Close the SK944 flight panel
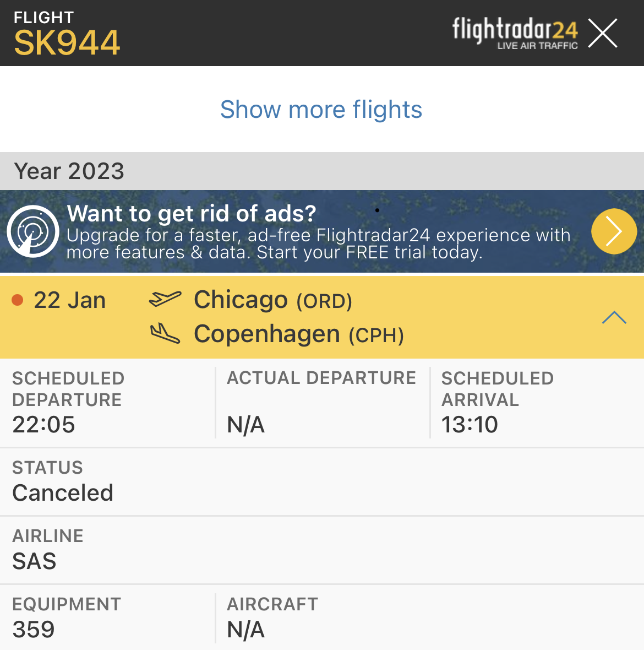The image size is (644, 650). click(603, 33)
